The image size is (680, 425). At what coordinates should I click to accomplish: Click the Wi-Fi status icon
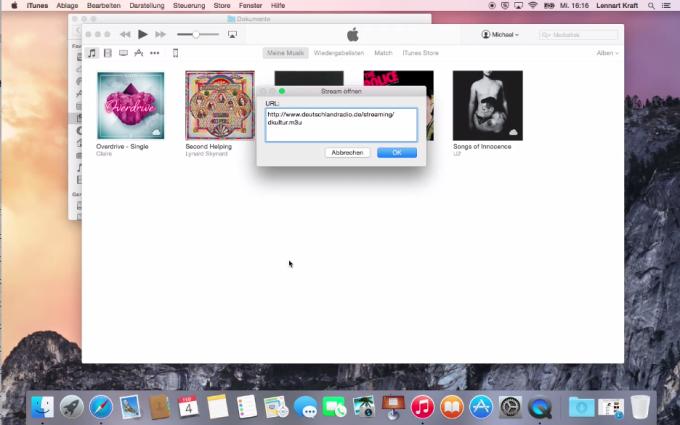pyautogui.click(x=533, y=6)
